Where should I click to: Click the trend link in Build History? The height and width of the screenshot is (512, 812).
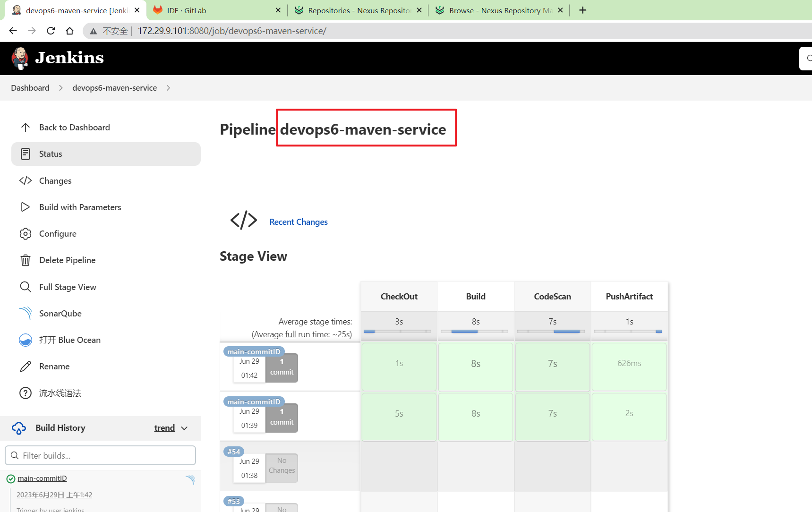click(164, 428)
